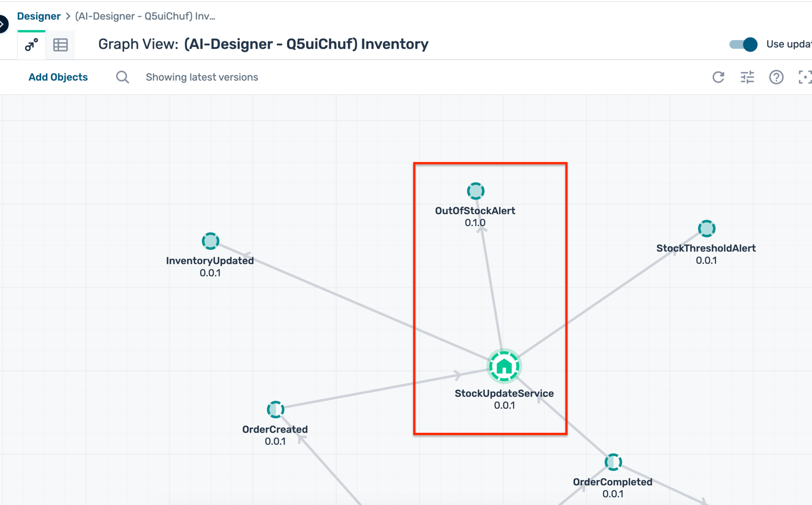Image resolution: width=812 pixels, height=505 pixels.
Task: Click the Inventory breadcrumb item
Action: (145, 16)
